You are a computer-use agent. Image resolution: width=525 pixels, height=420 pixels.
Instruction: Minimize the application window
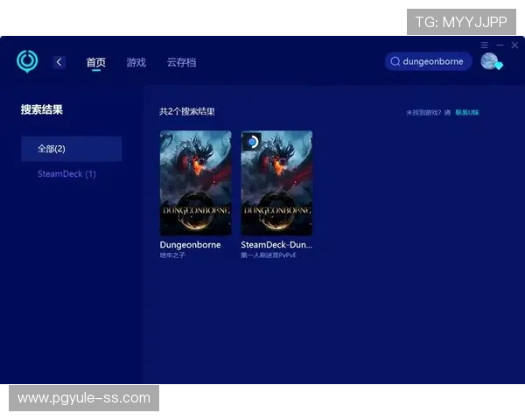tap(500, 45)
